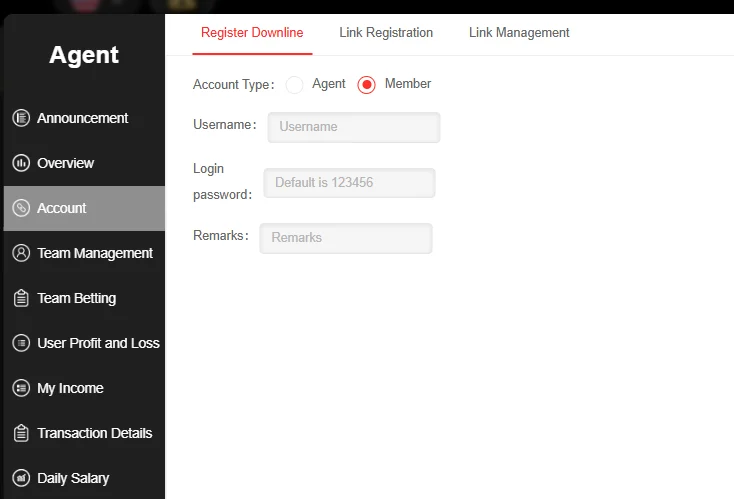
Task: Open My Income page
Action: (84, 388)
